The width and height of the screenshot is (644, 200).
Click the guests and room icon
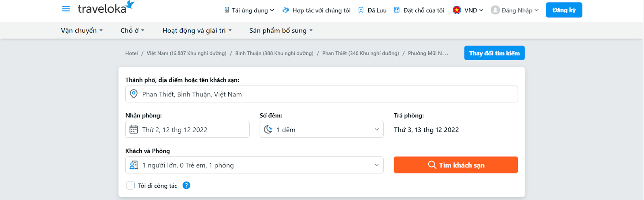[x=134, y=165]
